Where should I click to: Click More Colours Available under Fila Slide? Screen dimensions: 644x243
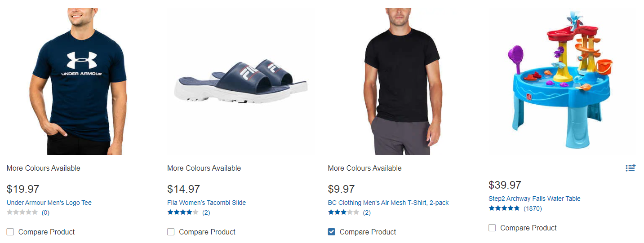pos(204,168)
